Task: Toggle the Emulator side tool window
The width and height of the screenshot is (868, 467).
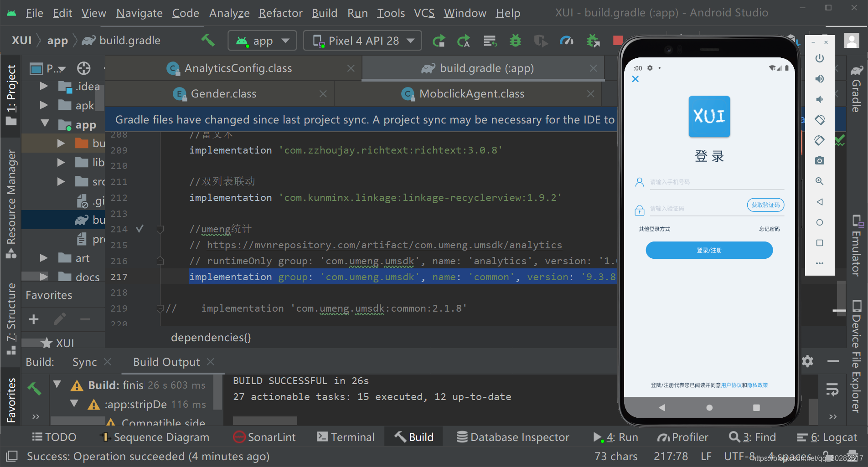Action: pos(857,245)
